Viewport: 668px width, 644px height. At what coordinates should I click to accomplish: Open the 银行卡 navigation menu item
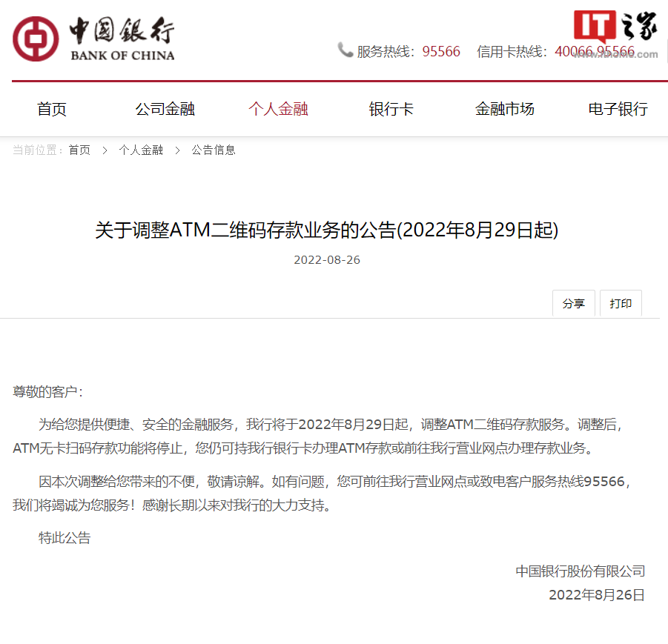pos(391,109)
